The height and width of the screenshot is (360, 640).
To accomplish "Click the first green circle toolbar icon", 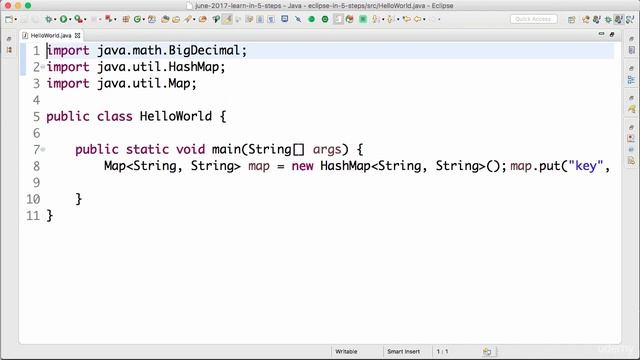I will tap(311, 19).
